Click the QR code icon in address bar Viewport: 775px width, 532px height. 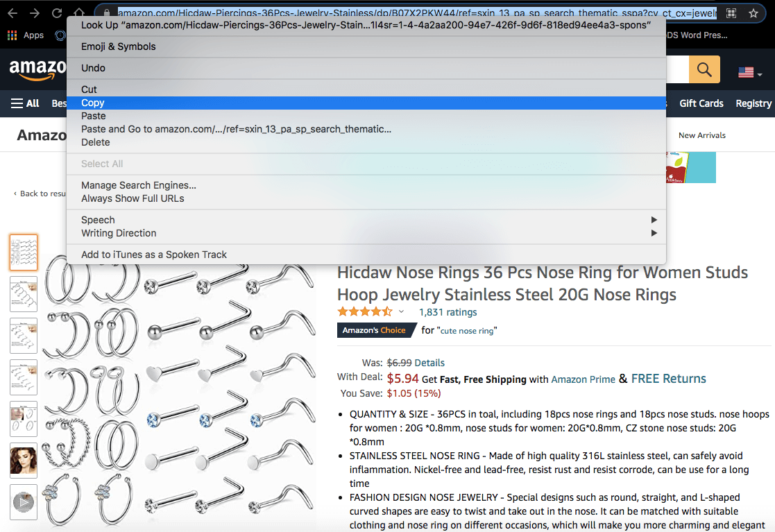click(x=731, y=13)
